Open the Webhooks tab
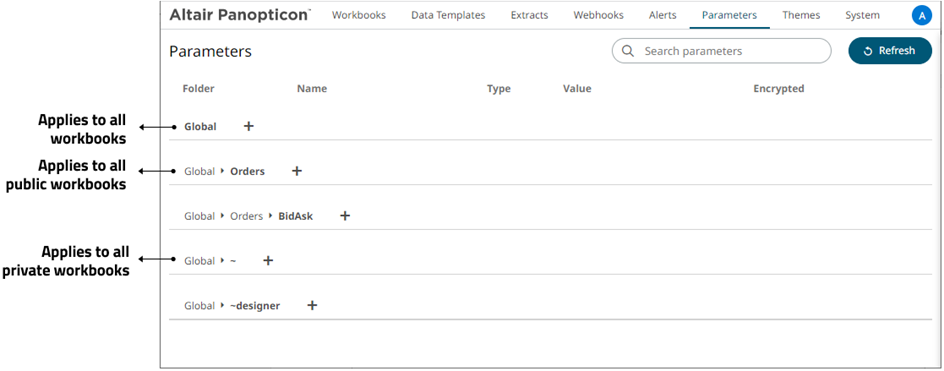This screenshot has width=944, height=371. [x=598, y=16]
